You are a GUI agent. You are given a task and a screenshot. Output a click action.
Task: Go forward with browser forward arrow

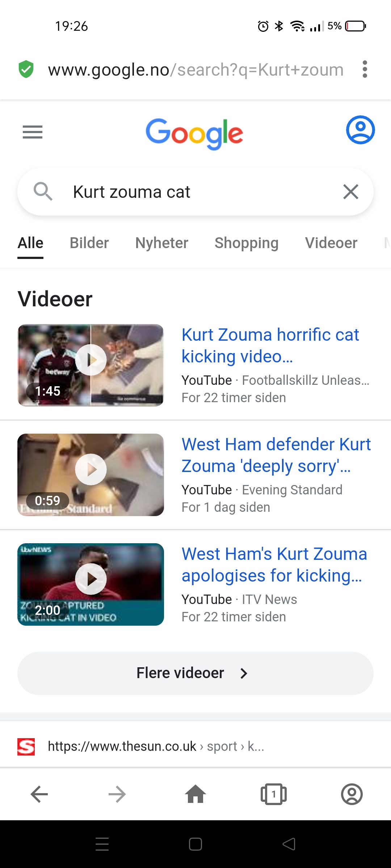coord(117,794)
